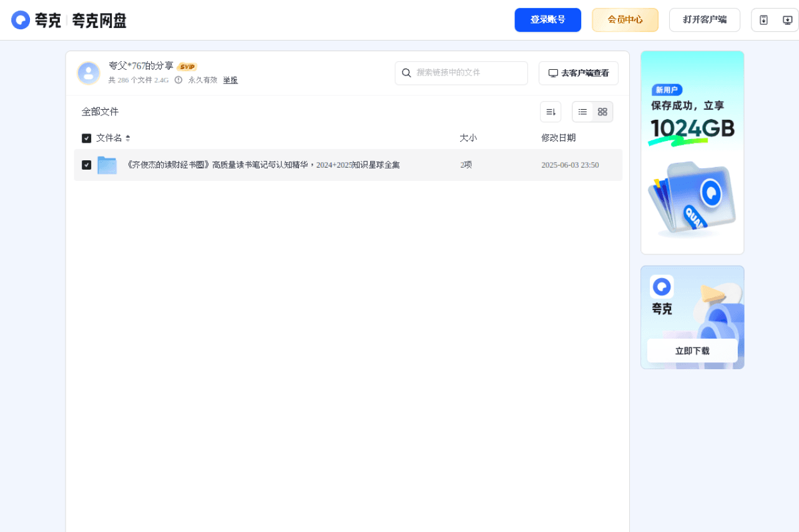The height and width of the screenshot is (532, 799).
Task: Click the 去客户端查看 button
Action: [x=578, y=73]
